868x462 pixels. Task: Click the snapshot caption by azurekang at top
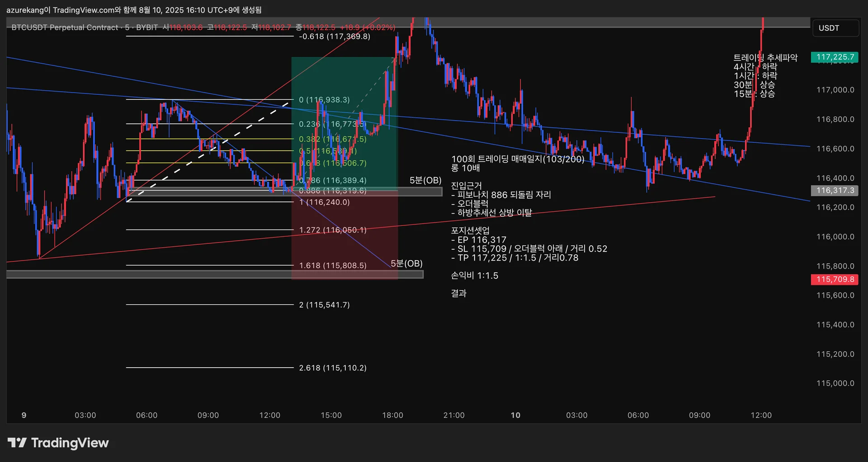[x=134, y=10]
